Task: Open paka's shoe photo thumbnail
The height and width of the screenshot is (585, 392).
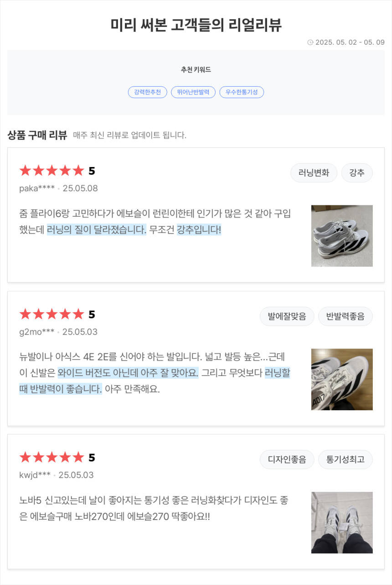Action: (342, 236)
